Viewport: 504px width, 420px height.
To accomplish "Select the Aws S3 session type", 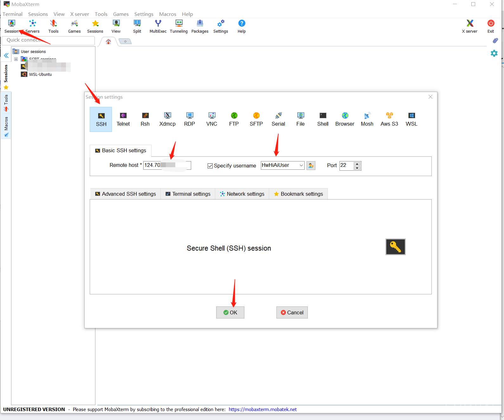I will (389, 119).
